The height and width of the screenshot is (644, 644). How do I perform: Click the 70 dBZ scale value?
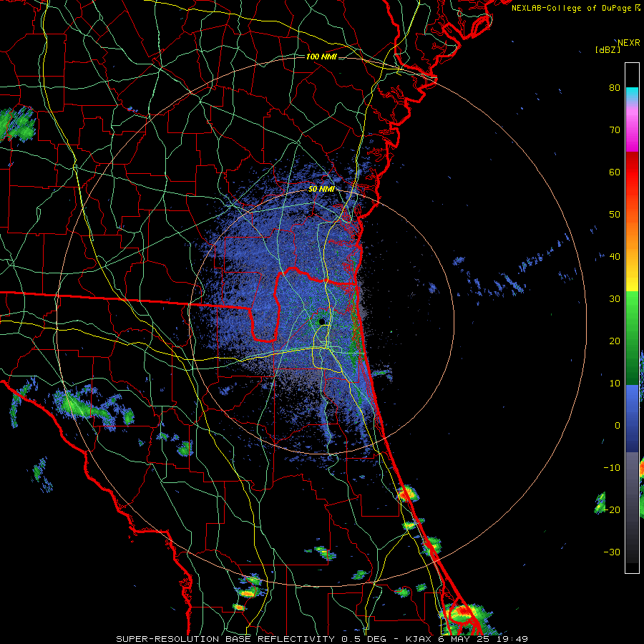pos(615,130)
